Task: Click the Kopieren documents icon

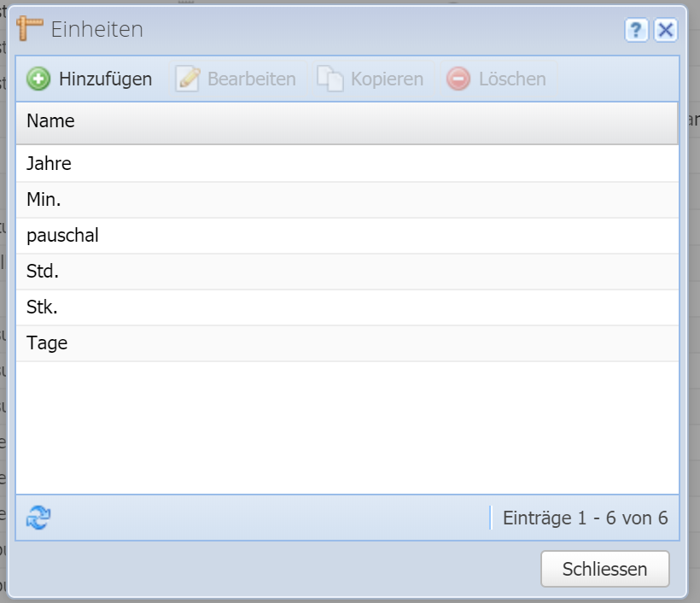Action: [x=330, y=79]
